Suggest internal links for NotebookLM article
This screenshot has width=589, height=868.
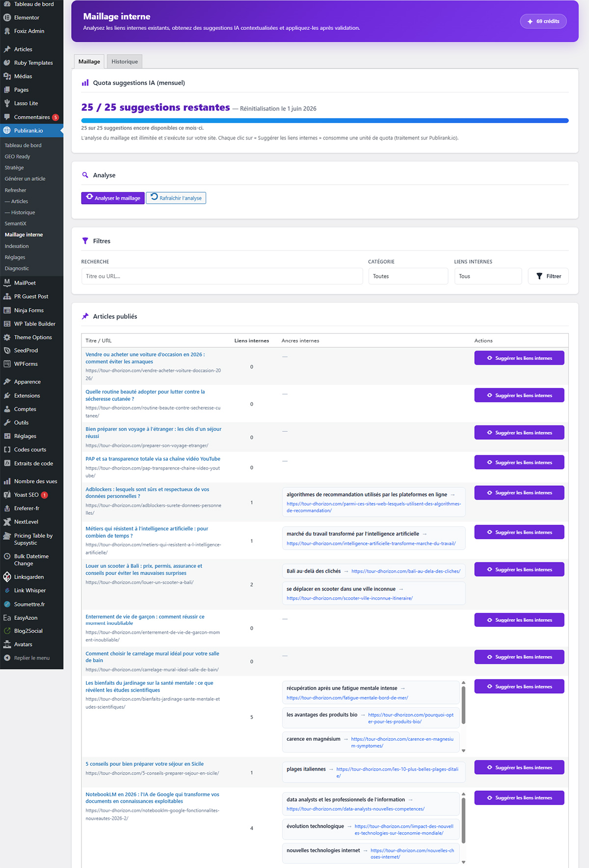click(519, 798)
